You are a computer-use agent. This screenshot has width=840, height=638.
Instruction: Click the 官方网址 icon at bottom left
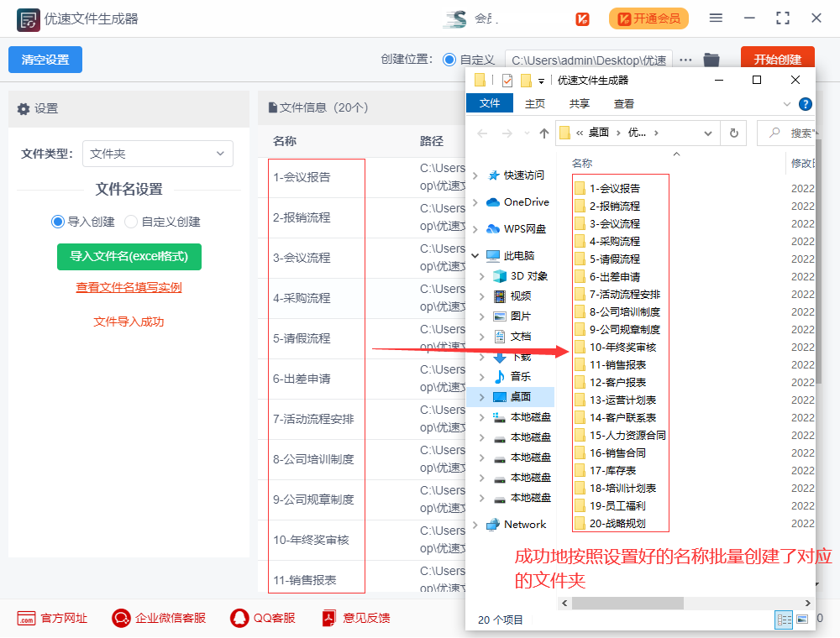[27, 617]
